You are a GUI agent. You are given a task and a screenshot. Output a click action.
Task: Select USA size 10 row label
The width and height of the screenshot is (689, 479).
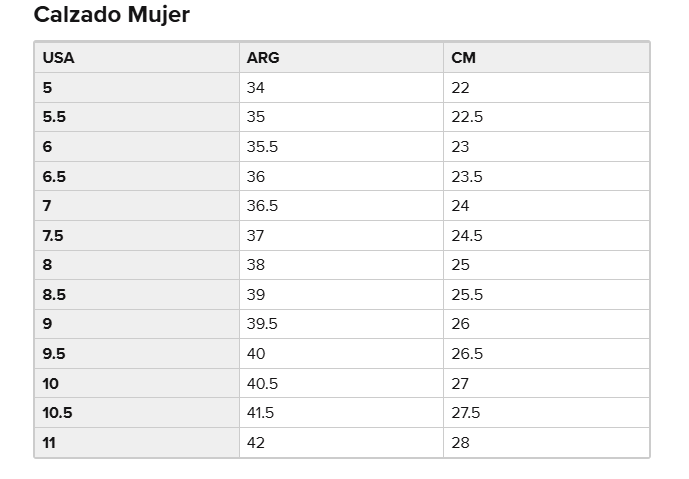[x=51, y=384]
